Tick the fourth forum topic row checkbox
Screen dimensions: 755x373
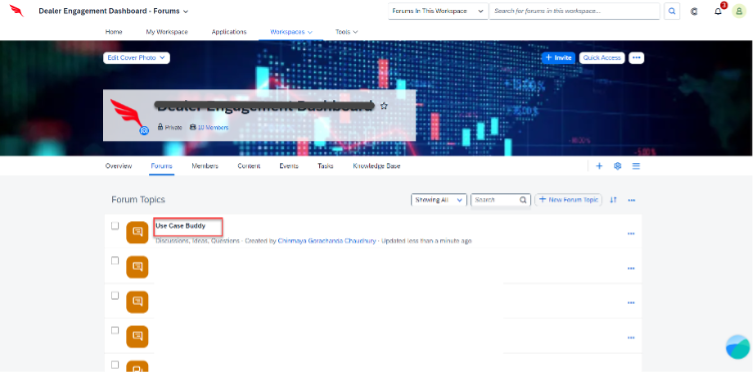(115, 331)
